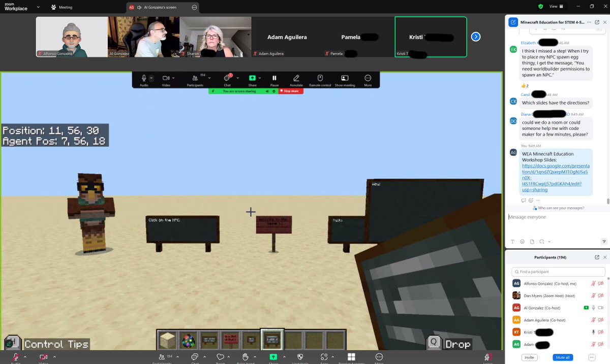Click the Leave meeting icon
This screenshot has height=364, width=610.
click(487, 357)
